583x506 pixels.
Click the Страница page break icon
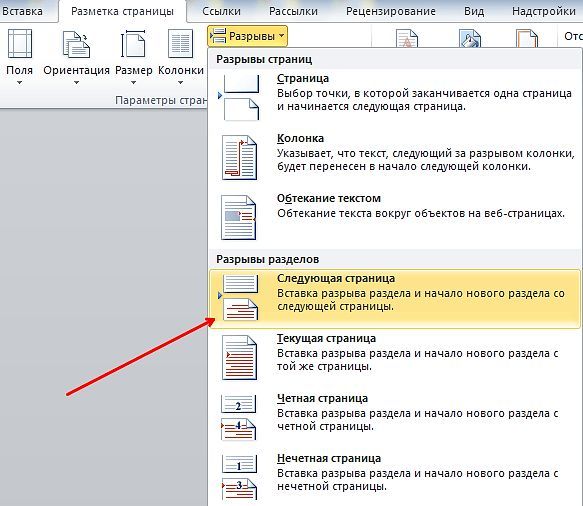coord(239,97)
